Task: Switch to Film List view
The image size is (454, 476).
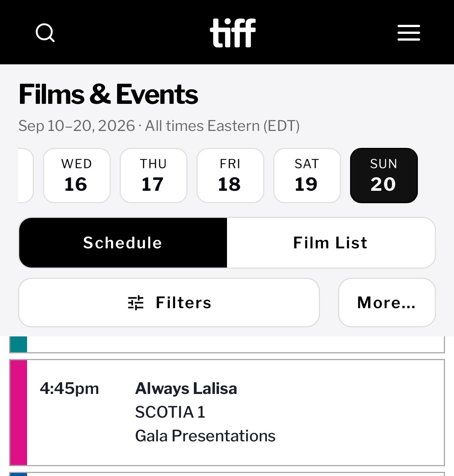Action: [331, 243]
